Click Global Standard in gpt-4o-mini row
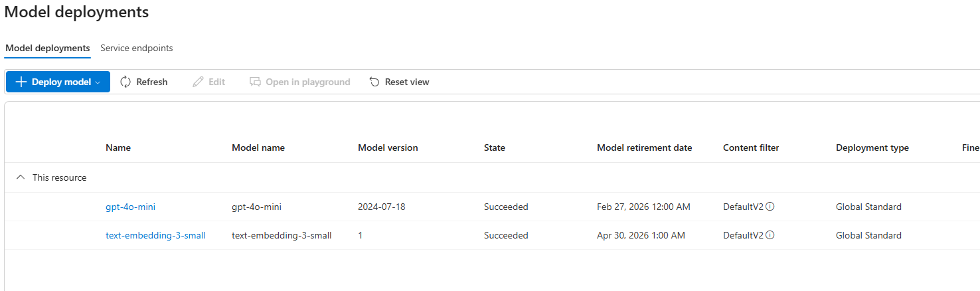Image resolution: width=980 pixels, height=291 pixels. 868,207
